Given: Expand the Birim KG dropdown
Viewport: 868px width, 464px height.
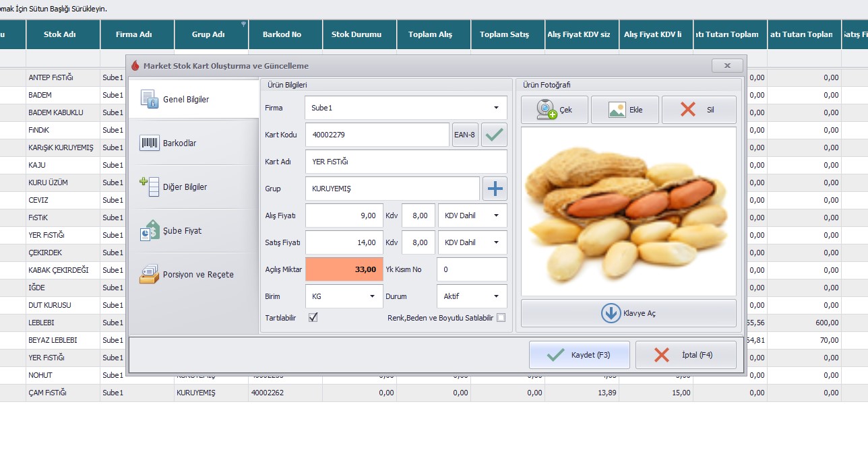Looking at the screenshot, I should [x=372, y=296].
